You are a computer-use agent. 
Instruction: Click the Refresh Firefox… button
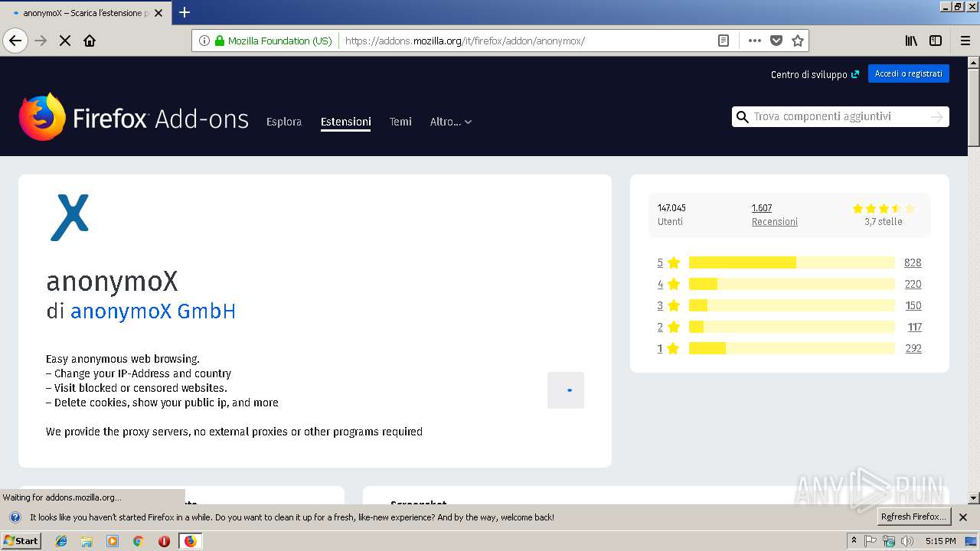click(x=913, y=517)
